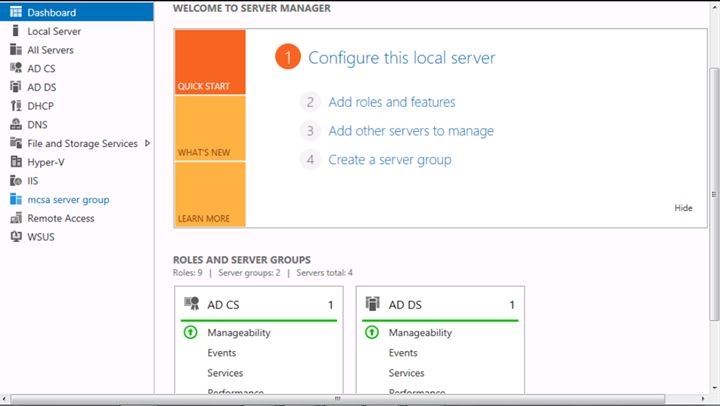Open the Dashboard navigation item

77,12
